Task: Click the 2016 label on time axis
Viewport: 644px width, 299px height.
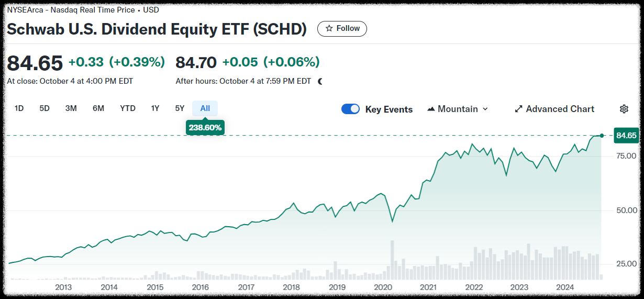Action: [201, 287]
